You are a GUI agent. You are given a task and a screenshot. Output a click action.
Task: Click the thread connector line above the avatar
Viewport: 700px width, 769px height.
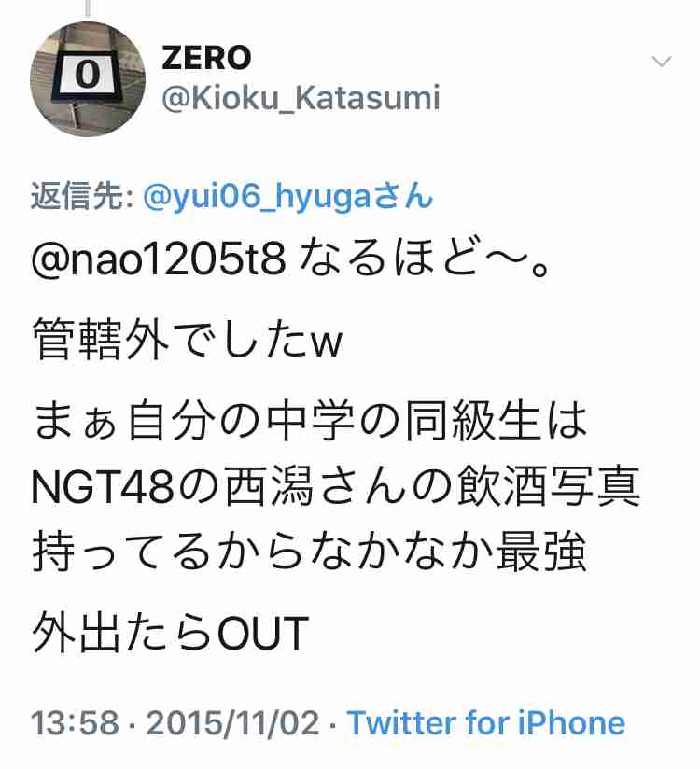88,8
